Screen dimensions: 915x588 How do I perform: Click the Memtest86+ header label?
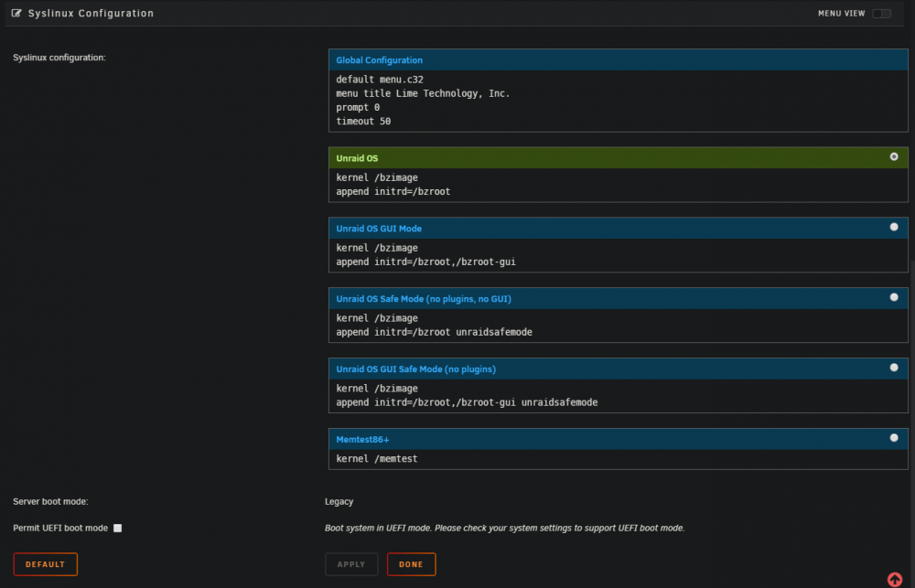click(x=362, y=439)
